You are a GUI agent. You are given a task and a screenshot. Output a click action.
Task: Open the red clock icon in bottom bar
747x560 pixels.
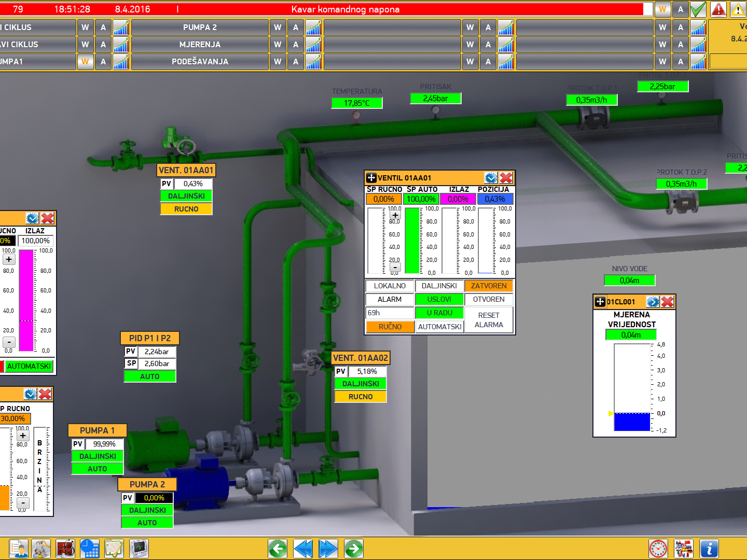[x=658, y=549]
